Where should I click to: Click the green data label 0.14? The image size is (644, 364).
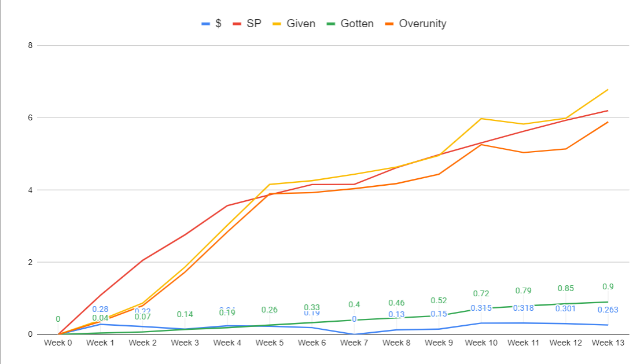point(185,314)
